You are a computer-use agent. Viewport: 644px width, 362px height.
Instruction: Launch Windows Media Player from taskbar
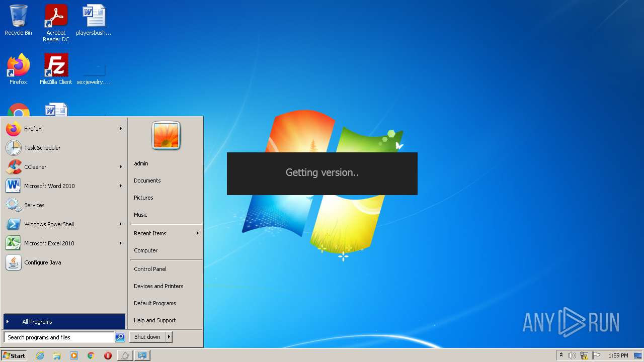tap(74, 355)
